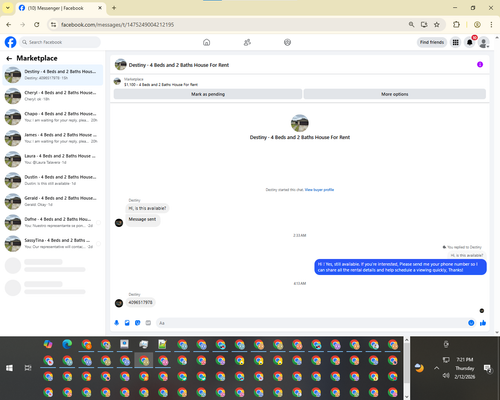Click the '4096517978' message bubble
500x400 pixels.
(140, 302)
